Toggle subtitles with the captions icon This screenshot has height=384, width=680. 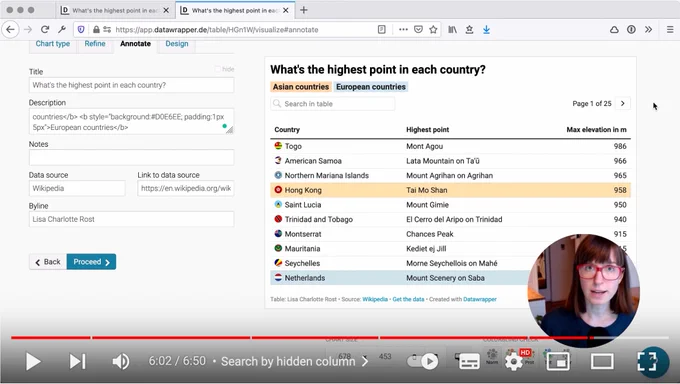[469, 361]
